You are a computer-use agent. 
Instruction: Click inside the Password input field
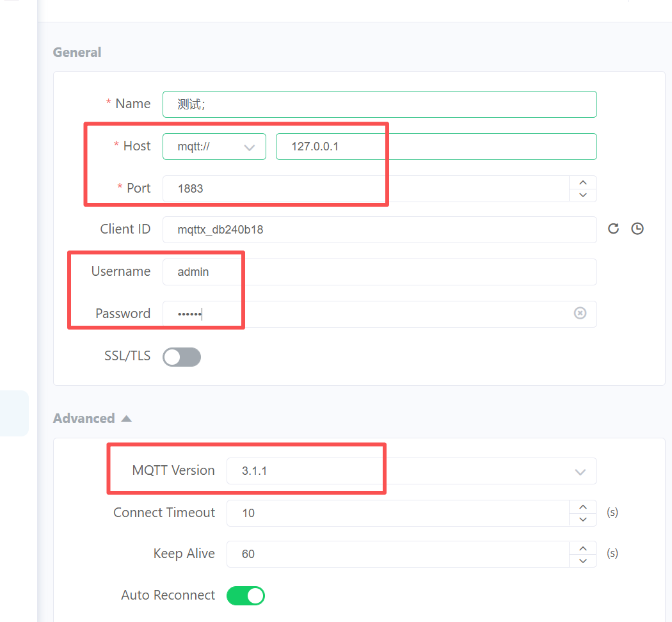coord(365,314)
